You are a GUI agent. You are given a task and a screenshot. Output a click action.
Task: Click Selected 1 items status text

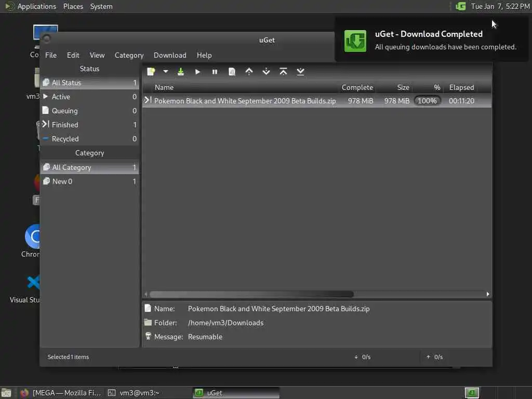click(x=68, y=357)
